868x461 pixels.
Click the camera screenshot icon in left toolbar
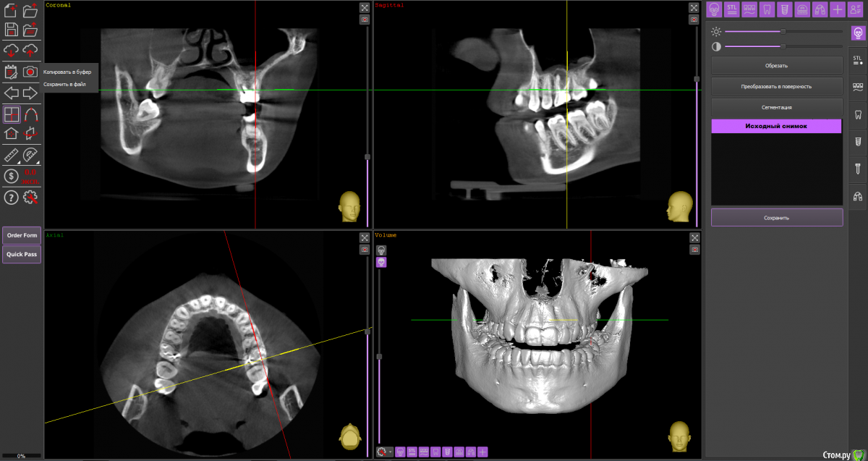coord(30,72)
